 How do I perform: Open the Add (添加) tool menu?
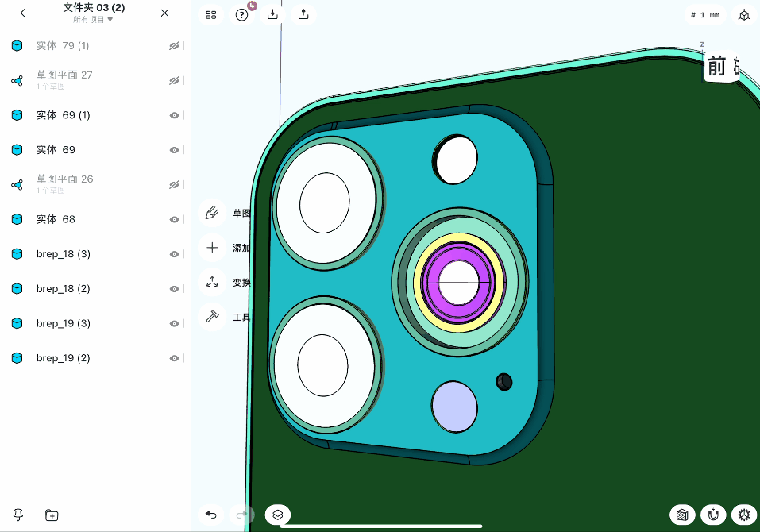tap(212, 248)
